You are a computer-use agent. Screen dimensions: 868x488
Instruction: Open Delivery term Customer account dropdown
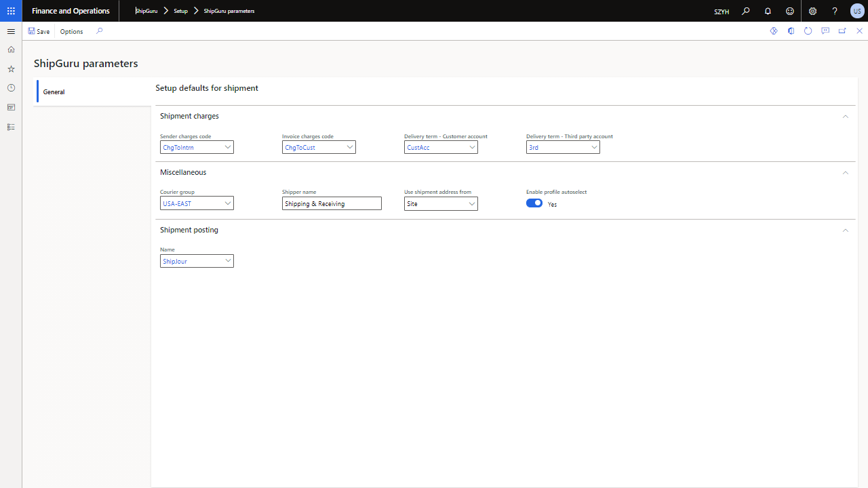coord(472,147)
